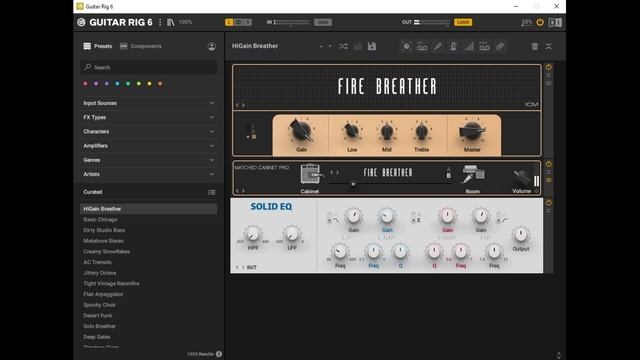
Task: Toggle the L input channel button
Action: pyautogui.click(x=229, y=22)
